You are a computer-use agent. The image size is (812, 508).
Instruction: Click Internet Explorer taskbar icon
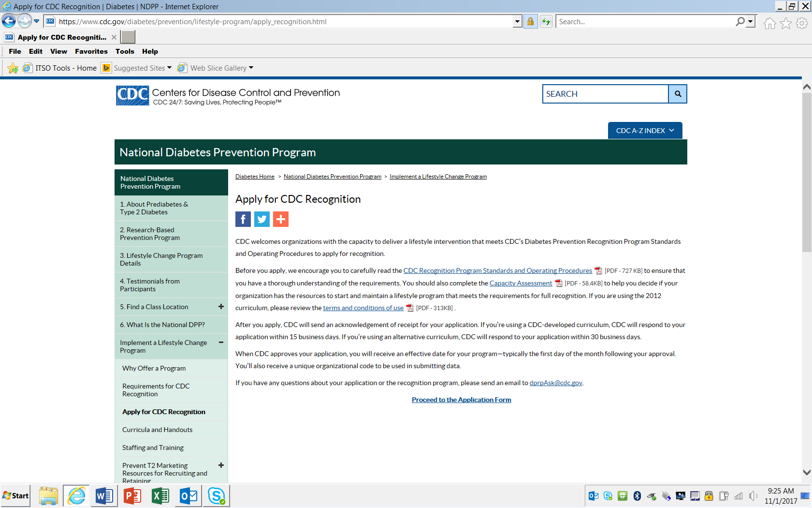[x=76, y=496]
